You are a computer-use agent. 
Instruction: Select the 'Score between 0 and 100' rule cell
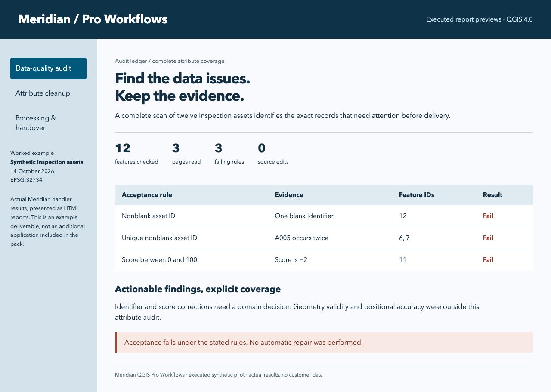(x=159, y=260)
